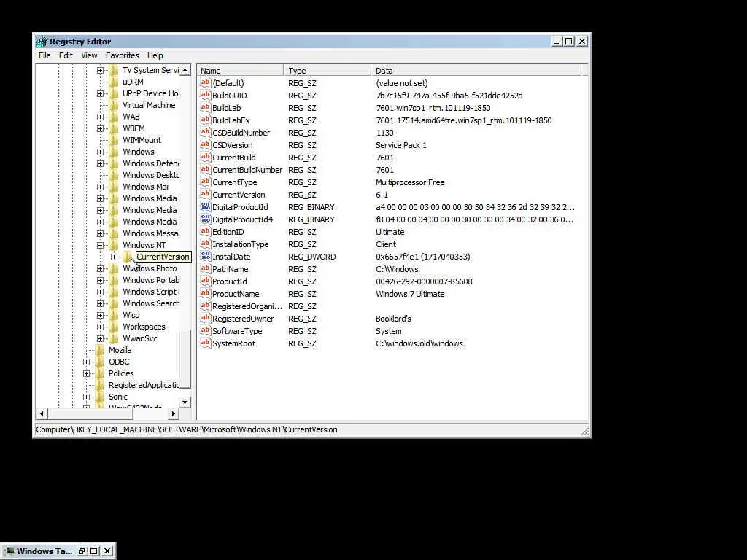Collapse the Windows NT key

100,245
